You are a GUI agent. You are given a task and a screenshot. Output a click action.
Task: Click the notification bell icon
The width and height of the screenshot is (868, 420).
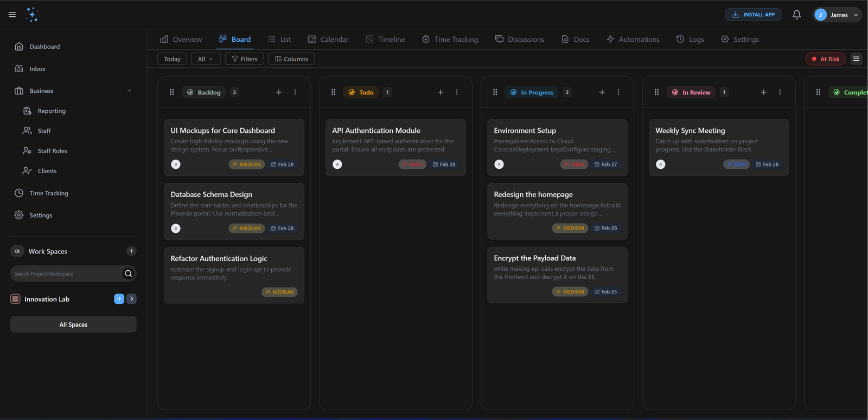pyautogui.click(x=796, y=15)
